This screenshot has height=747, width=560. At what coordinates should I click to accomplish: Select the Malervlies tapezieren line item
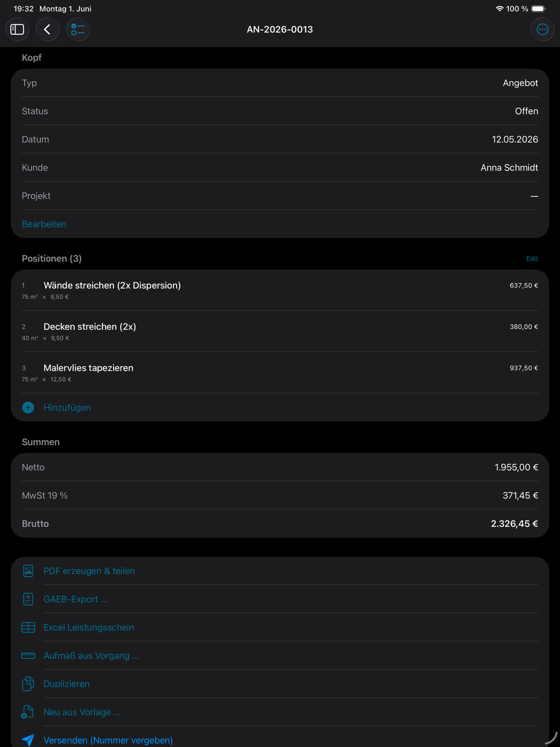280,372
